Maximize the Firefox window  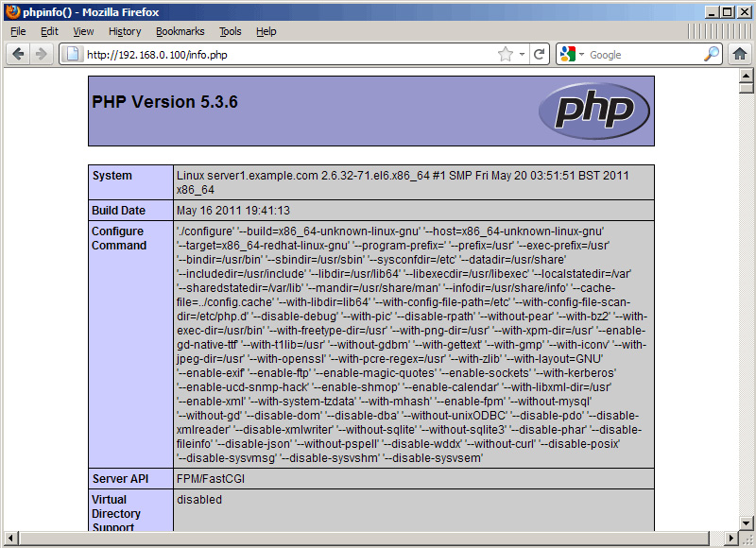point(728,12)
